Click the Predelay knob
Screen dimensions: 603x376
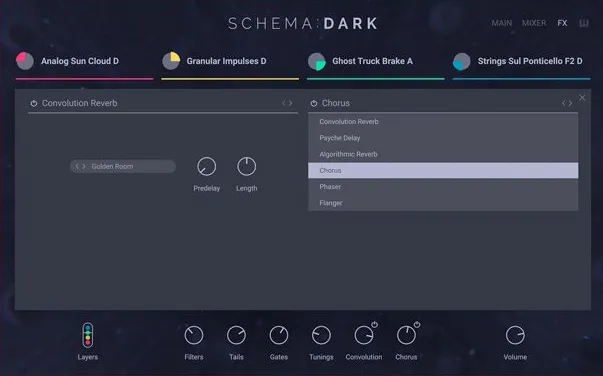[207, 166]
